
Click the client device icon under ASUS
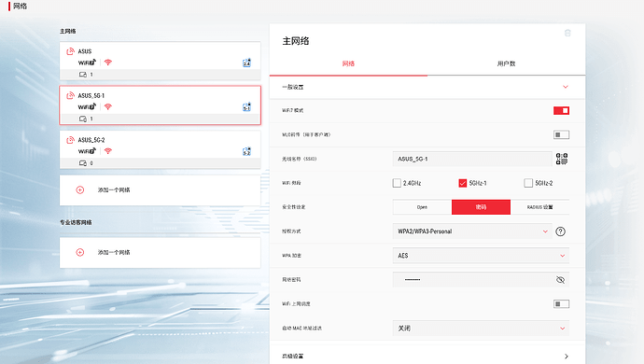pos(83,75)
